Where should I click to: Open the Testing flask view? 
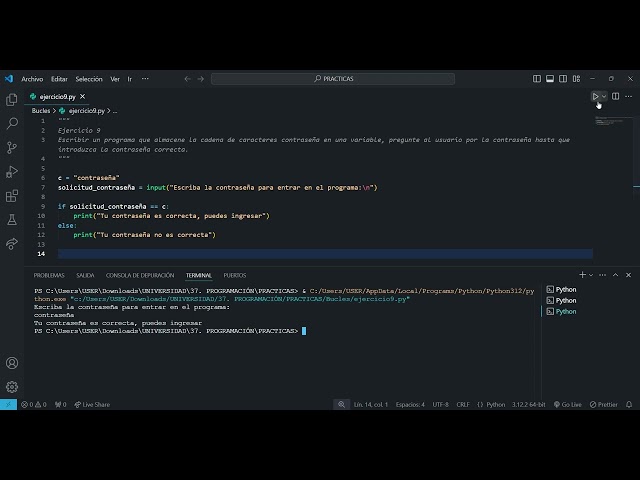(12, 220)
